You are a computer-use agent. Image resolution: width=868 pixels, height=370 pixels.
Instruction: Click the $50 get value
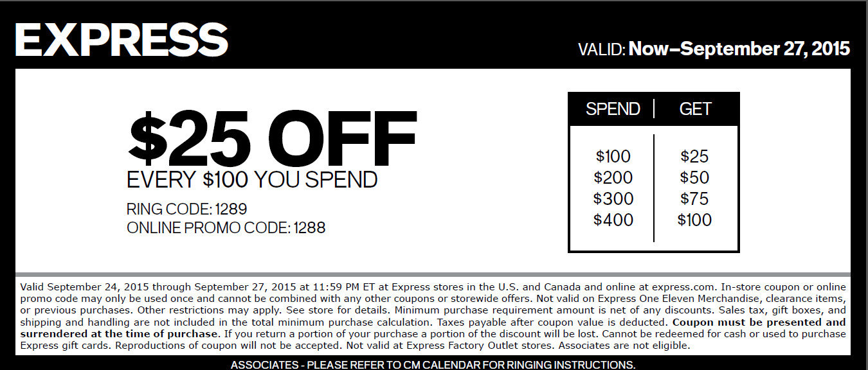tap(694, 177)
